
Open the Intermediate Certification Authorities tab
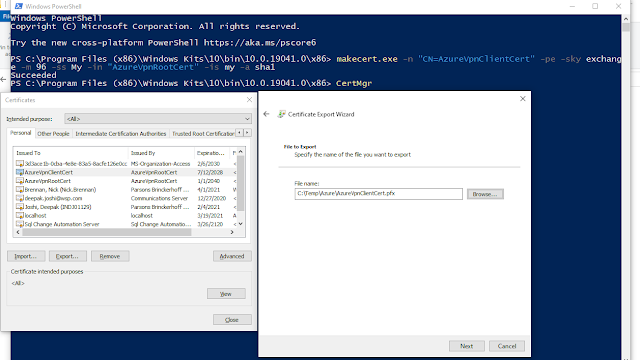coord(120,133)
